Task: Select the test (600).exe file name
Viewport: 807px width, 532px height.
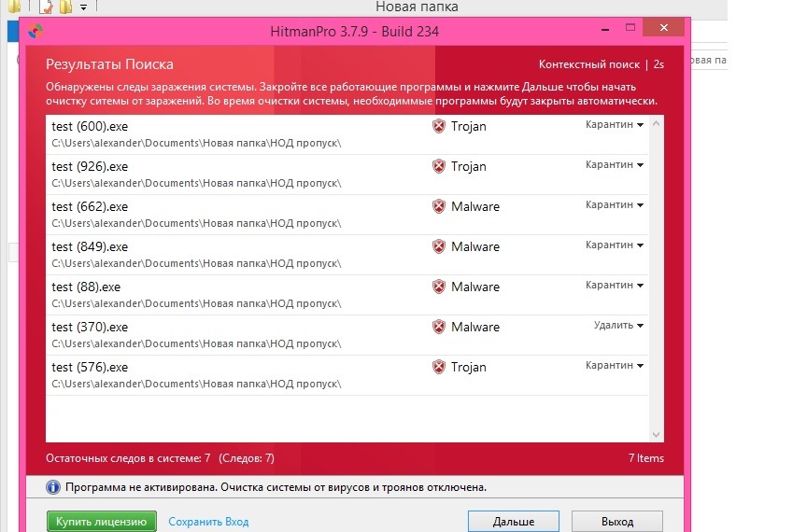Action: click(90, 126)
